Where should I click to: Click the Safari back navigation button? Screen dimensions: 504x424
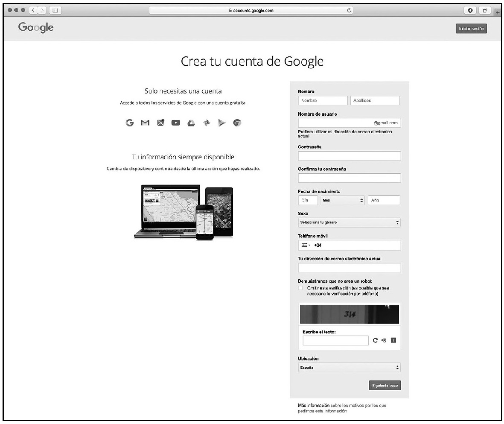point(33,11)
